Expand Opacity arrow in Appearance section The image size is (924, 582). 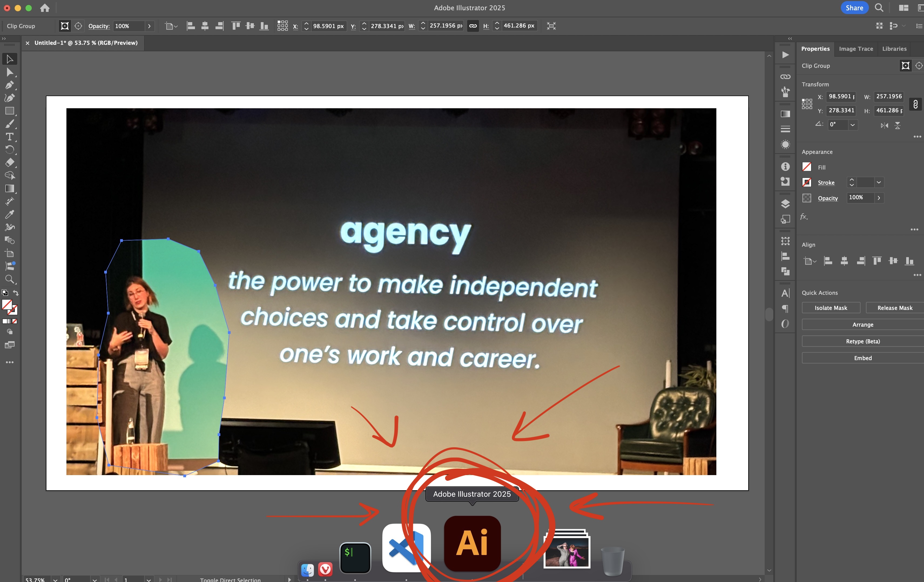(879, 198)
